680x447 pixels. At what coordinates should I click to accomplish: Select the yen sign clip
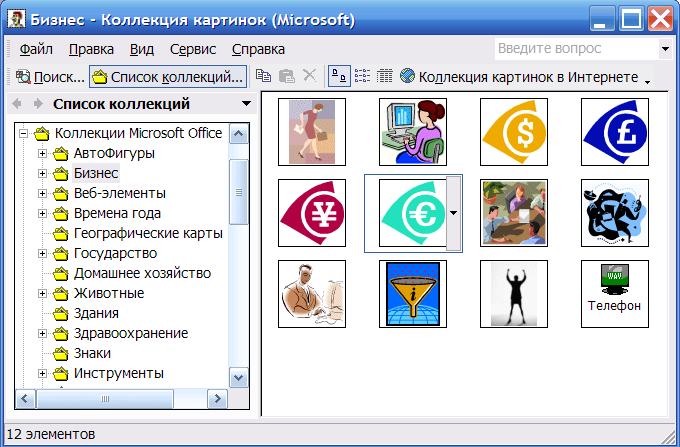point(312,213)
